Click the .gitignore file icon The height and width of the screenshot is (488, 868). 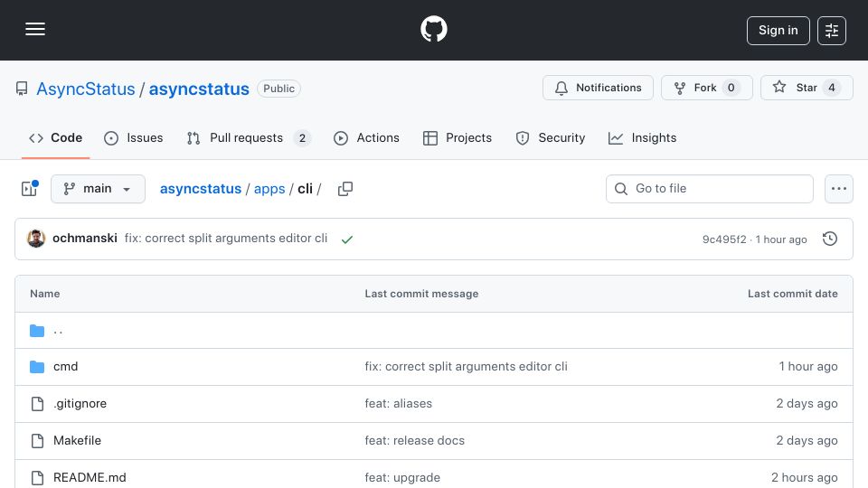pyautogui.click(x=37, y=404)
